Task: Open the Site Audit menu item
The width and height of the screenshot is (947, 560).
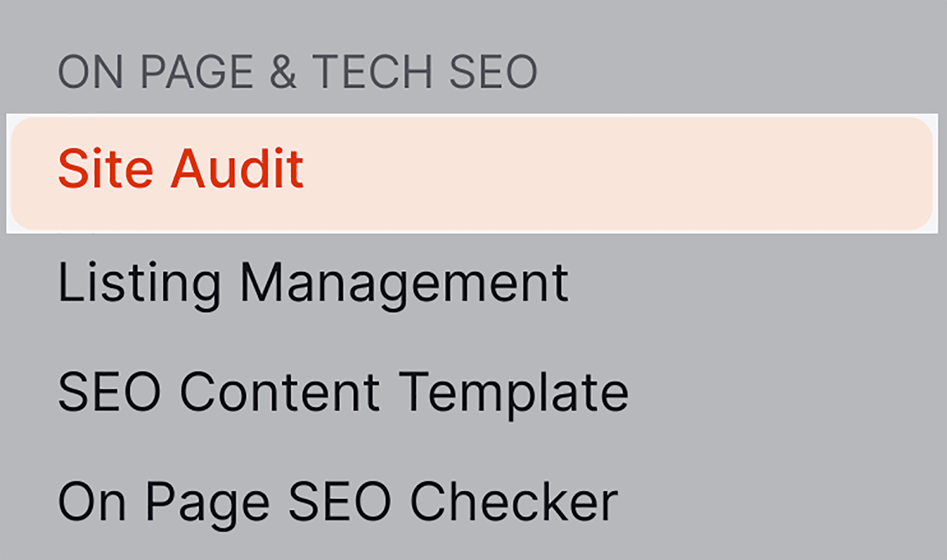Action: (x=181, y=170)
